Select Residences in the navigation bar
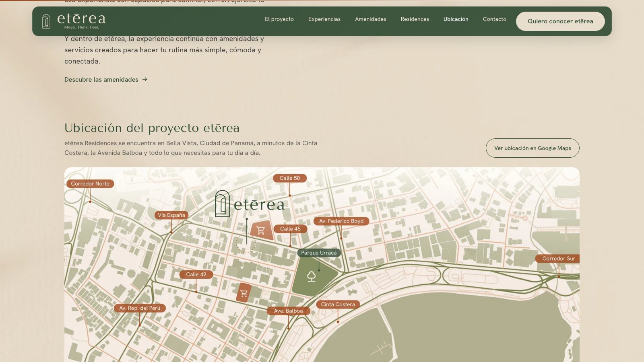This screenshot has height=362, width=644. click(x=415, y=19)
